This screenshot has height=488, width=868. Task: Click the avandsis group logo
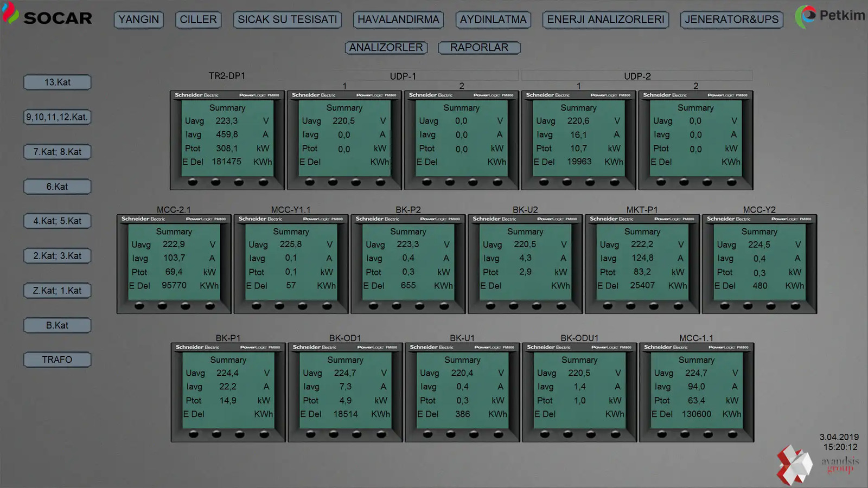click(x=818, y=465)
